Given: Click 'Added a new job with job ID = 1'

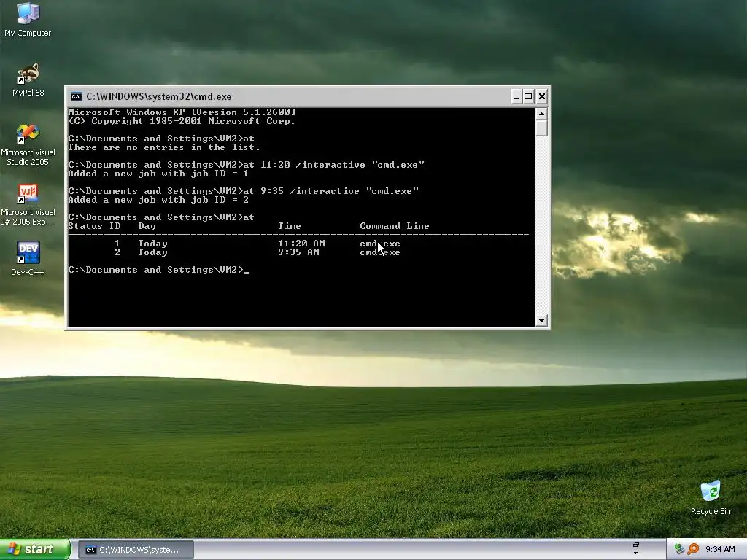Looking at the screenshot, I should [158, 174].
